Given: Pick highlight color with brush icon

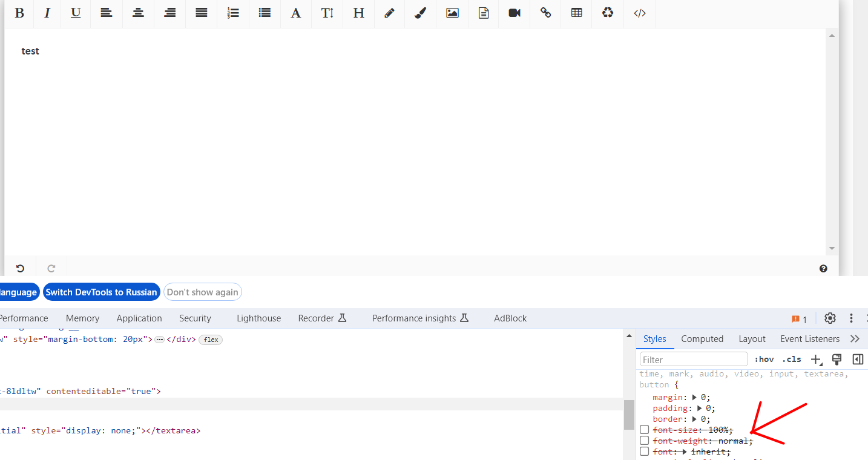Looking at the screenshot, I should click(421, 13).
